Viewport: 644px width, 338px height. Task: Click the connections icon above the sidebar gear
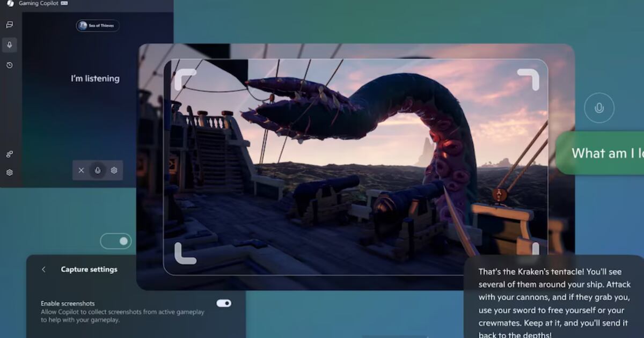9,155
